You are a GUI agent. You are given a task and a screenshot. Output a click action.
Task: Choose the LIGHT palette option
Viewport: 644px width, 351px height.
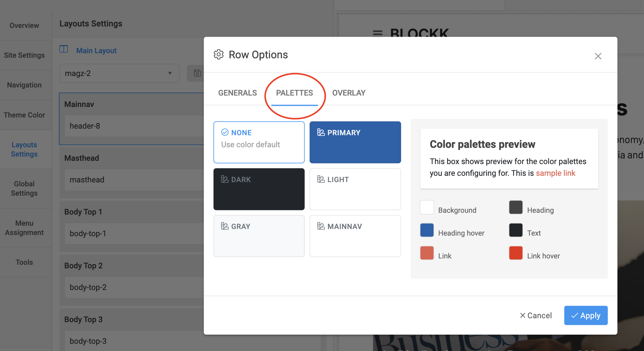pos(355,189)
